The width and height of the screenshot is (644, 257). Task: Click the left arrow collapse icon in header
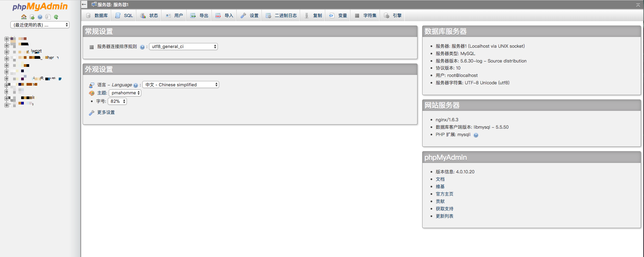click(84, 4)
